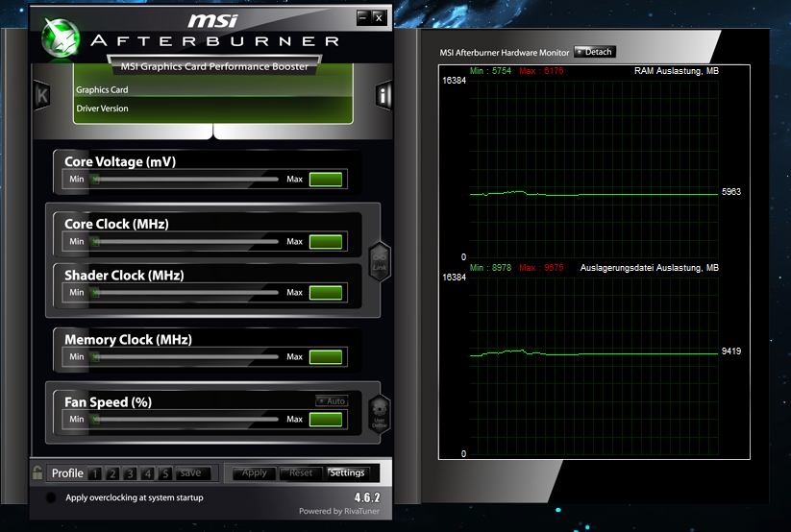This screenshot has height=532, width=791.
Task: Click the Core Clock (MHz) label
Action: click(116, 224)
